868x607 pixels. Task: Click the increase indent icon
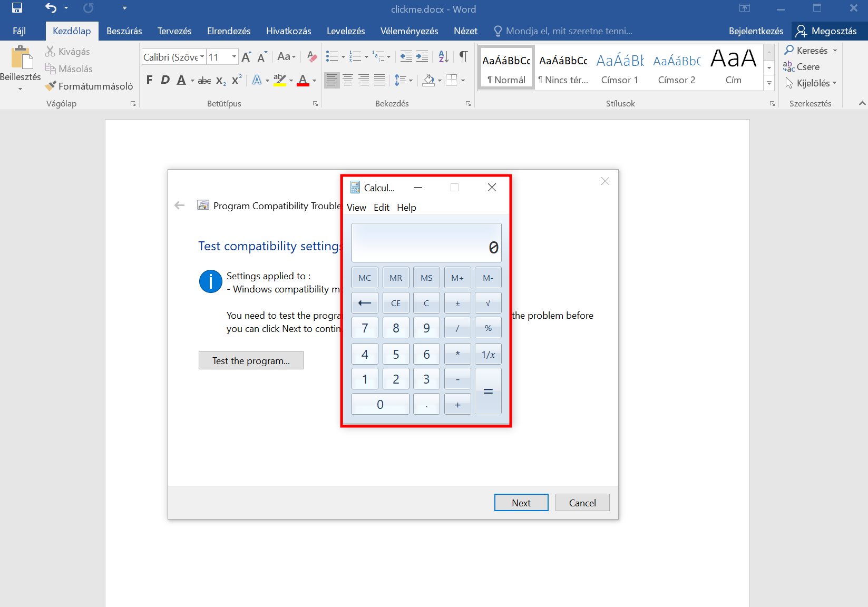pyautogui.click(x=422, y=56)
